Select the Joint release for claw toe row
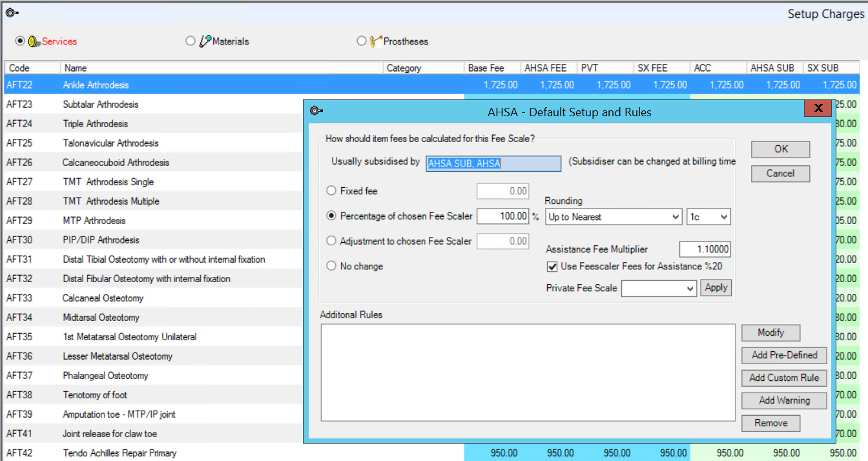Screen dimensions: 868x461 click(154, 433)
